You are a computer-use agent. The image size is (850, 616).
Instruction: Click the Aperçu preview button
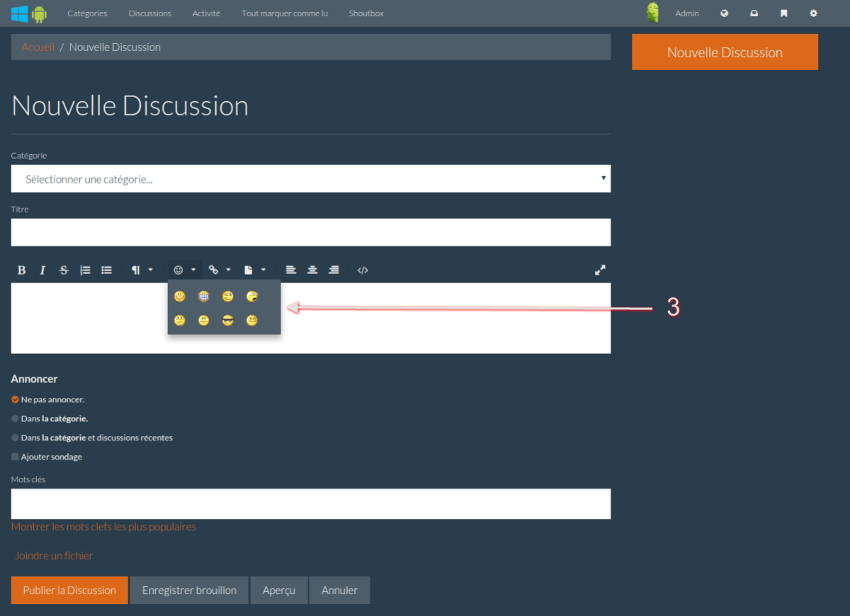click(x=278, y=591)
